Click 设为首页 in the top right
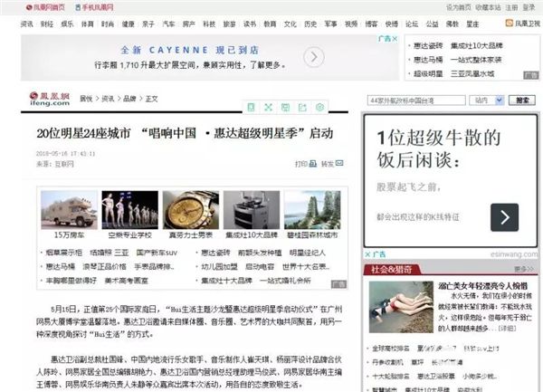The image size is (543, 392). (458, 7)
